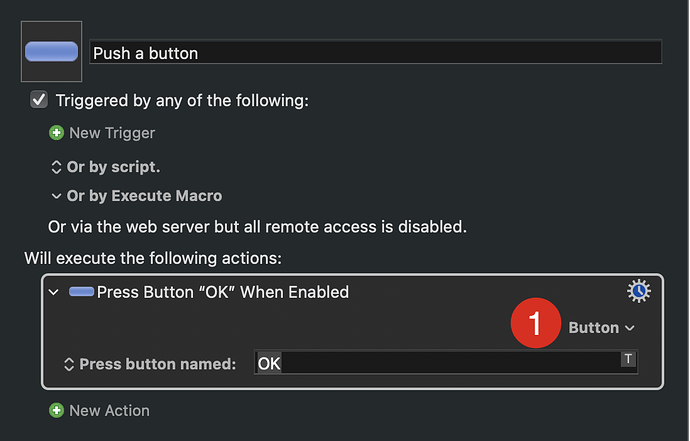Click the red numbered 1 marker
This screenshot has height=441, width=690.
pos(536,323)
